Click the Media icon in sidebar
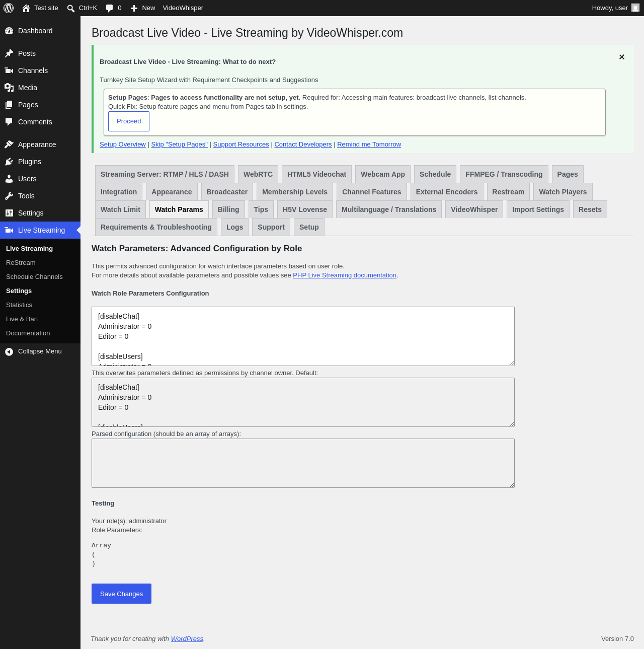644x649 pixels. [x=9, y=88]
